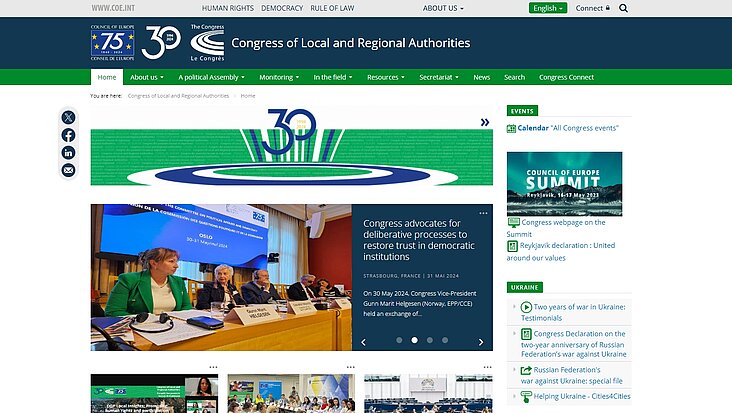Select the Home tab in navigation
Image resolution: width=732 pixels, height=413 pixels.
point(107,77)
